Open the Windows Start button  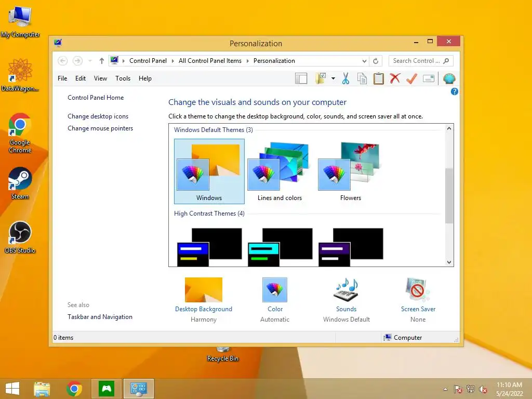tap(12, 389)
